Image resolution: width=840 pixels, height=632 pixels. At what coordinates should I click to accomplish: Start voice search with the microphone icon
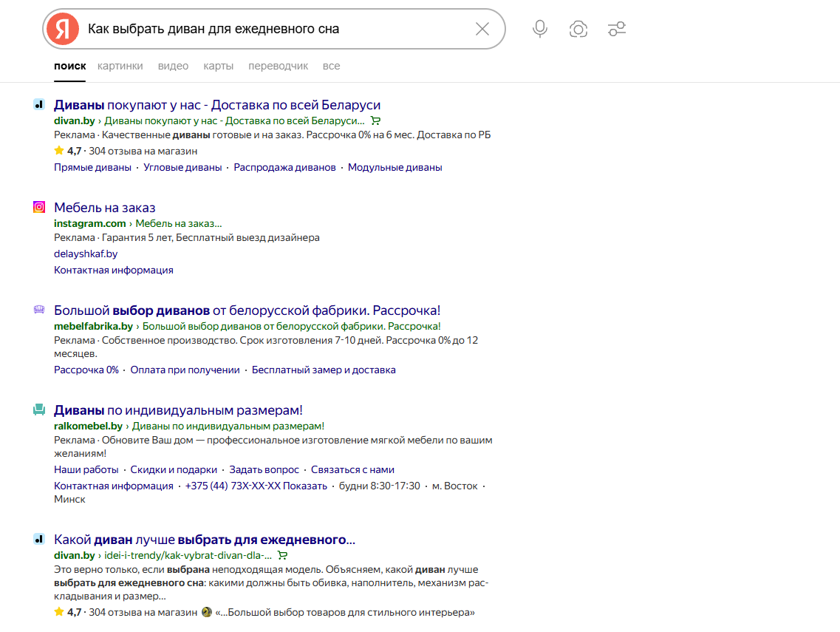(x=540, y=29)
